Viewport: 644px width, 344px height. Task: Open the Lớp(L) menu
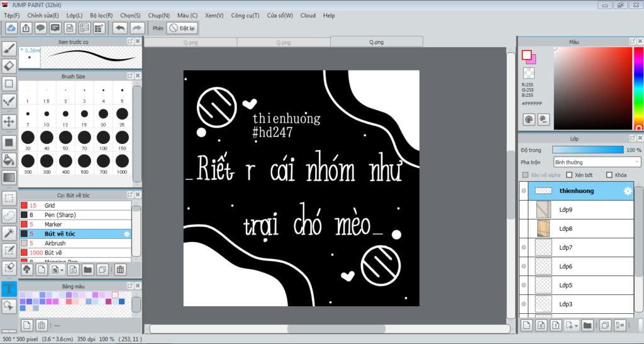[74, 15]
